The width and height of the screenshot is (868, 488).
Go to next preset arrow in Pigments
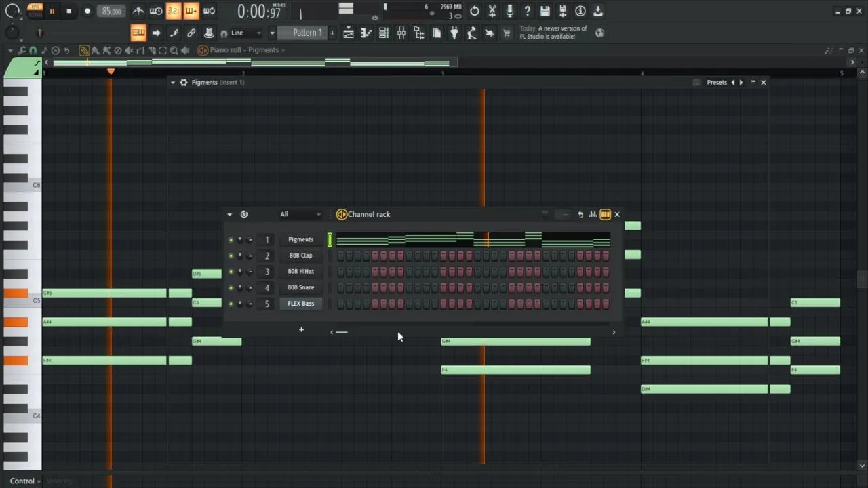[x=741, y=82]
